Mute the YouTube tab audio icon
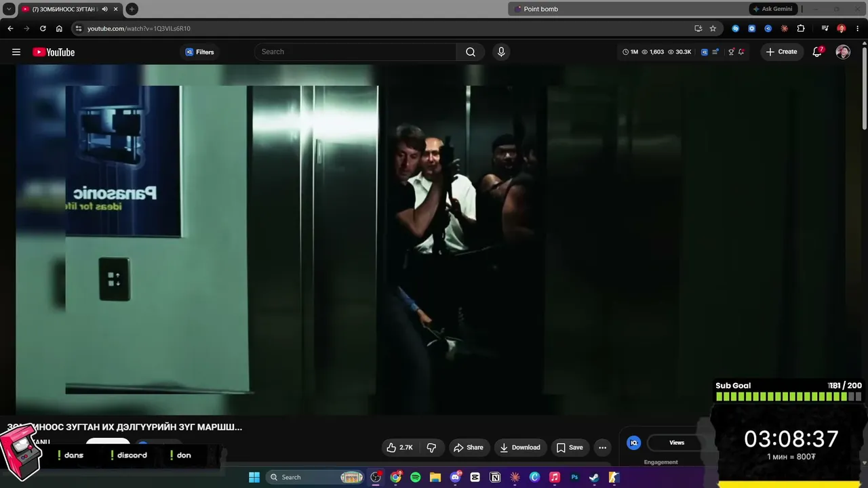 coord(104,9)
